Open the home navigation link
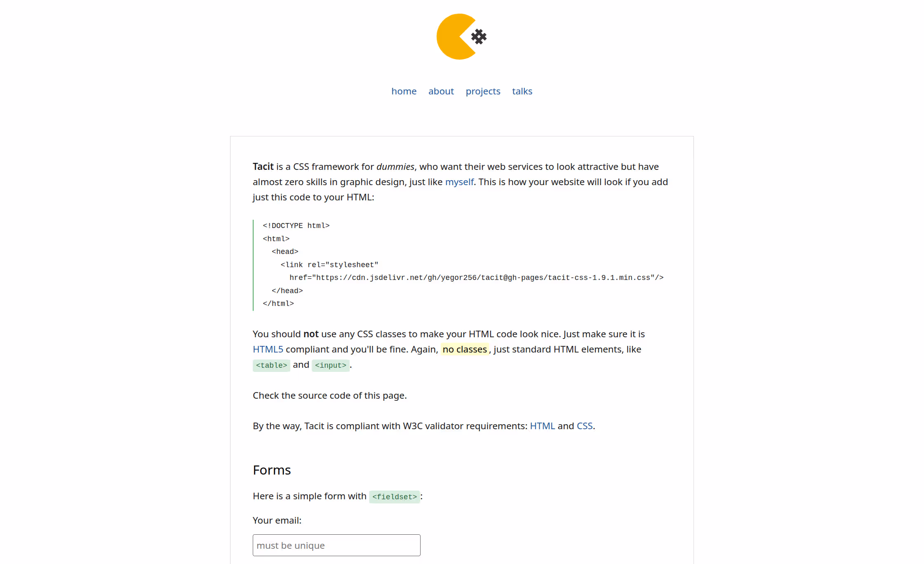The image size is (924, 564). tap(404, 91)
